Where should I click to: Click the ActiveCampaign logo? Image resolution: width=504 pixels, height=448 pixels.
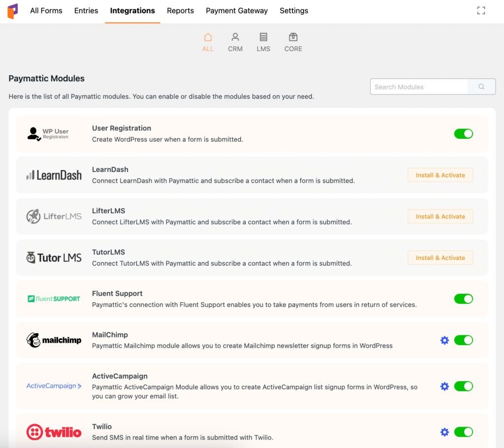[x=54, y=386]
